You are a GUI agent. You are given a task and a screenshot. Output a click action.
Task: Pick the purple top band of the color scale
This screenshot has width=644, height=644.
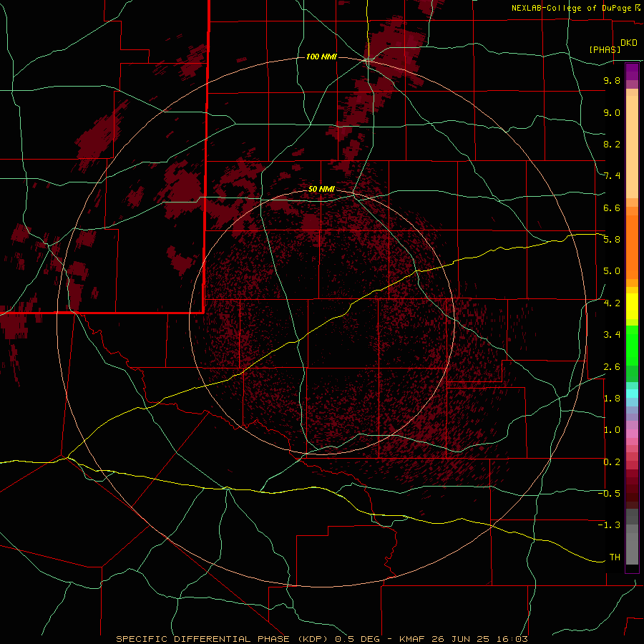(632, 72)
